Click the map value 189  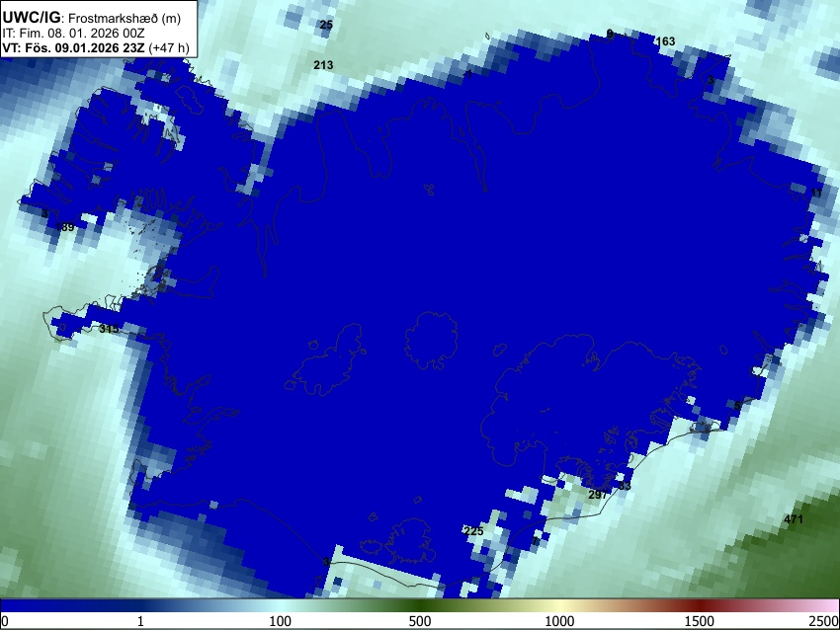65,227
